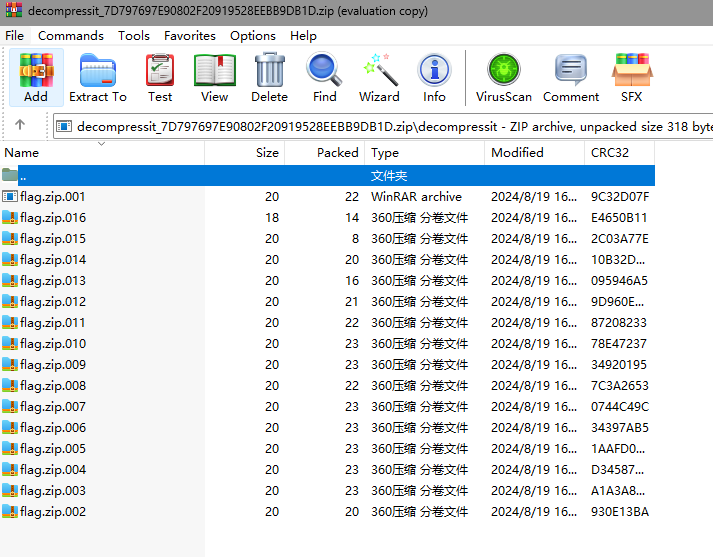Open the Comment tool
Image resolution: width=713 pixels, height=557 pixels.
(x=571, y=78)
